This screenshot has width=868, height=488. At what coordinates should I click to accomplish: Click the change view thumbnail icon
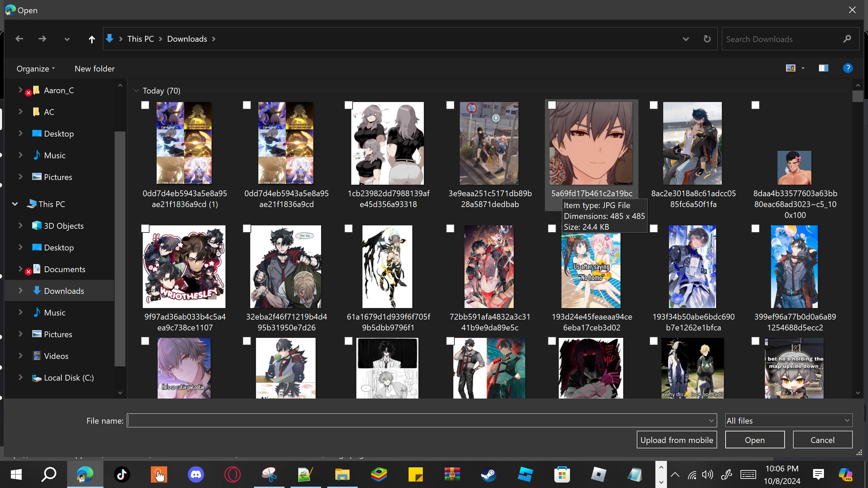(x=791, y=68)
